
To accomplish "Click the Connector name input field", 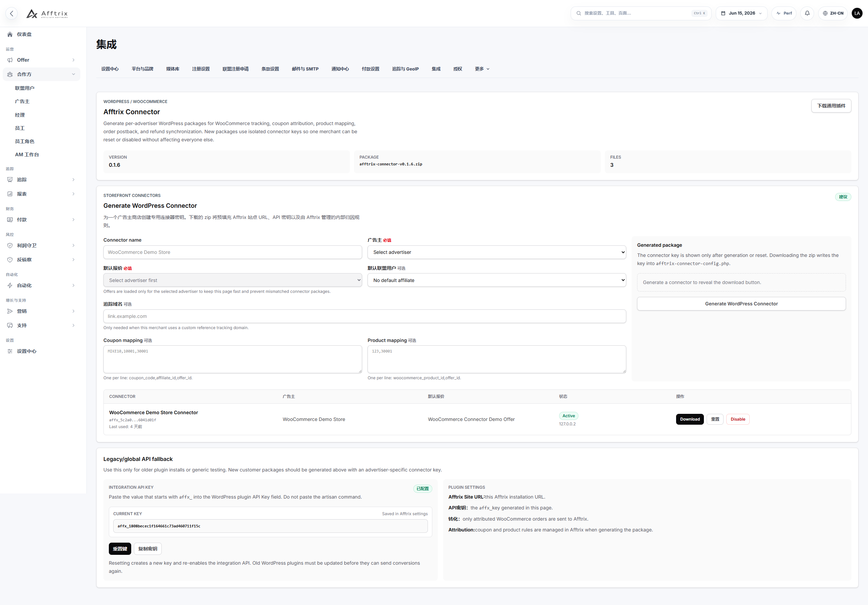I will tap(233, 253).
